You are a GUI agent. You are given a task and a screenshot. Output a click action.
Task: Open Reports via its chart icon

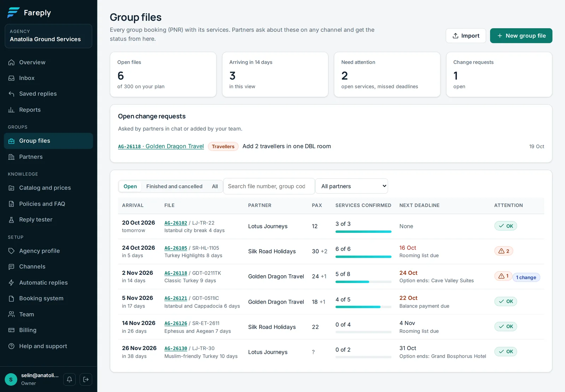point(11,110)
